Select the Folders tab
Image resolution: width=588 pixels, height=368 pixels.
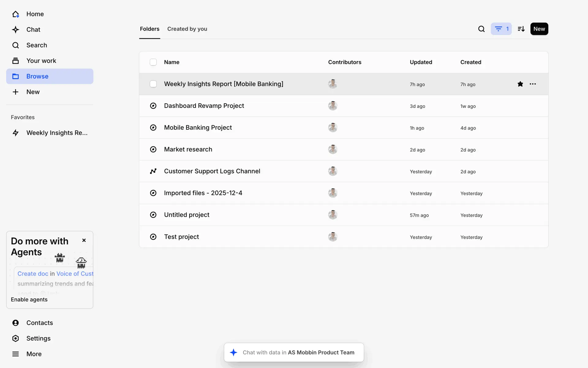click(149, 29)
